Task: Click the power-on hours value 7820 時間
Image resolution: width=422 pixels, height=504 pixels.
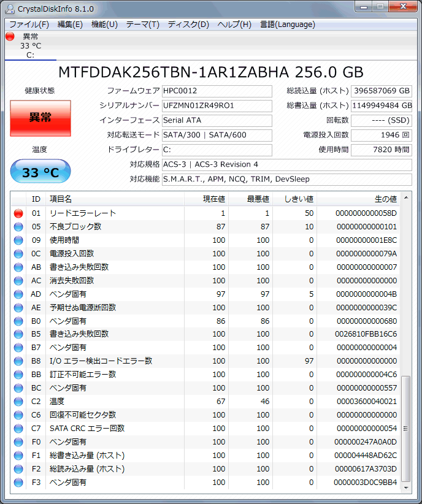Action: (382, 150)
